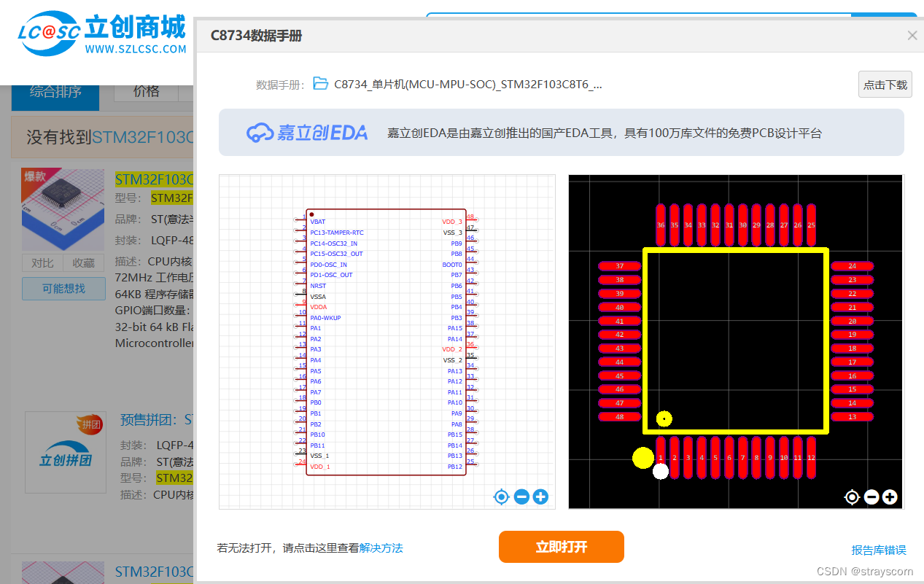Click the C8734数据手册 dialog title
The height and width of the screenshot is (584, 924).
coord(256,36)
